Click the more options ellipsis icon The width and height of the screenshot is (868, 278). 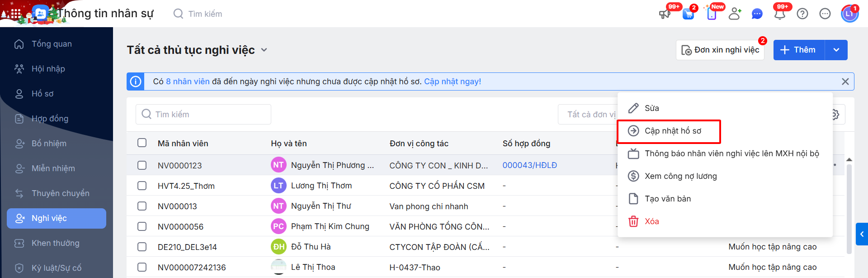(825, 14)
